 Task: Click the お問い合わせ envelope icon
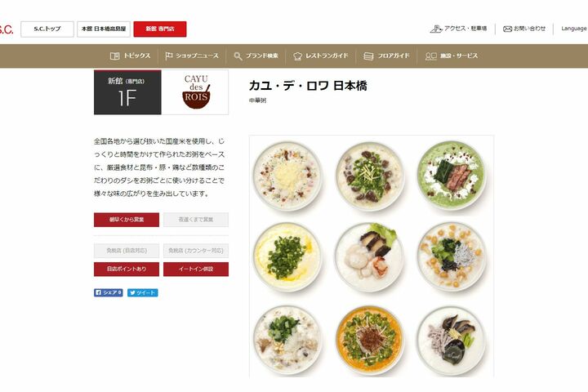pos(507,29)
